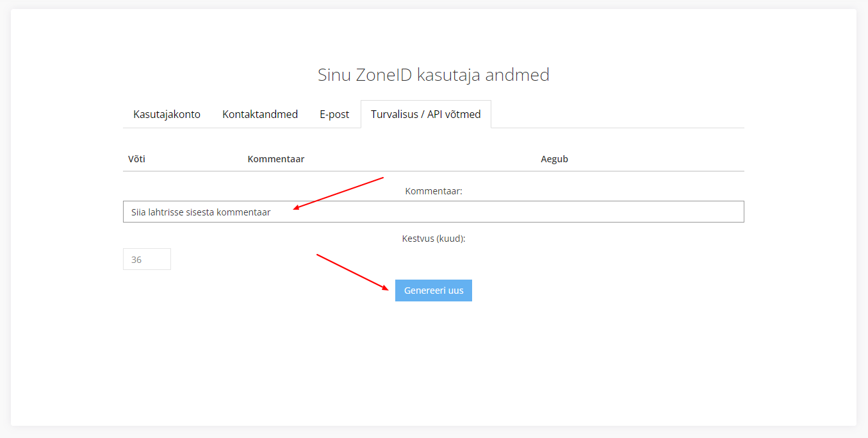Image resolution: width=868 pixels, height=438 pixels.
Task: Click the Turvalisus / API võtmed tab
Action: 425,115
